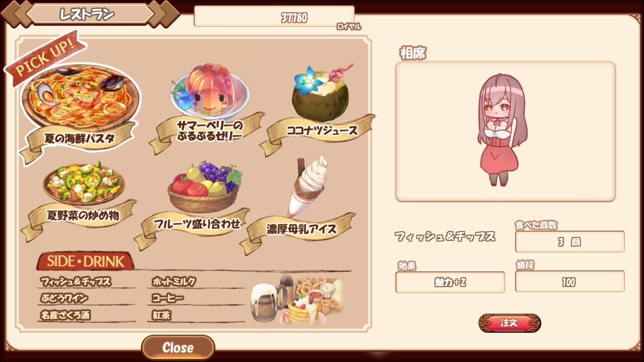
Task: Click the 37780 ロイヤル money field
Action: (x=274, y=17)
